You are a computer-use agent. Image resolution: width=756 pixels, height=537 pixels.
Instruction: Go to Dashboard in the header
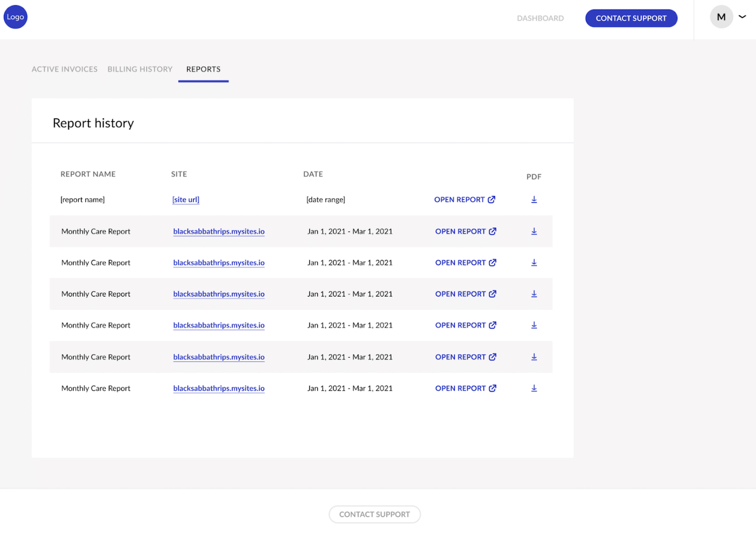540,18
